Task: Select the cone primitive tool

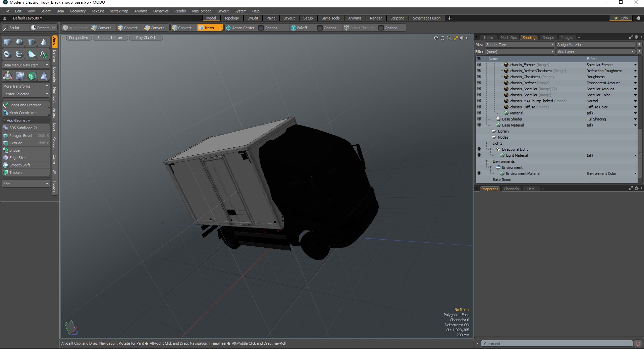Action: point(44,42)
